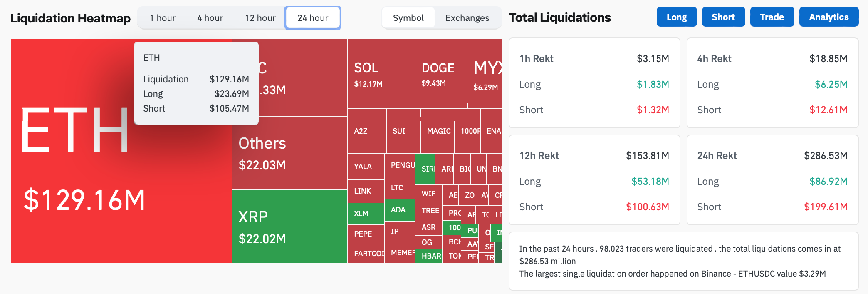Toggle heatmap view to Symbol
This screenshot has height=294, width=868.
pos(408,18)
